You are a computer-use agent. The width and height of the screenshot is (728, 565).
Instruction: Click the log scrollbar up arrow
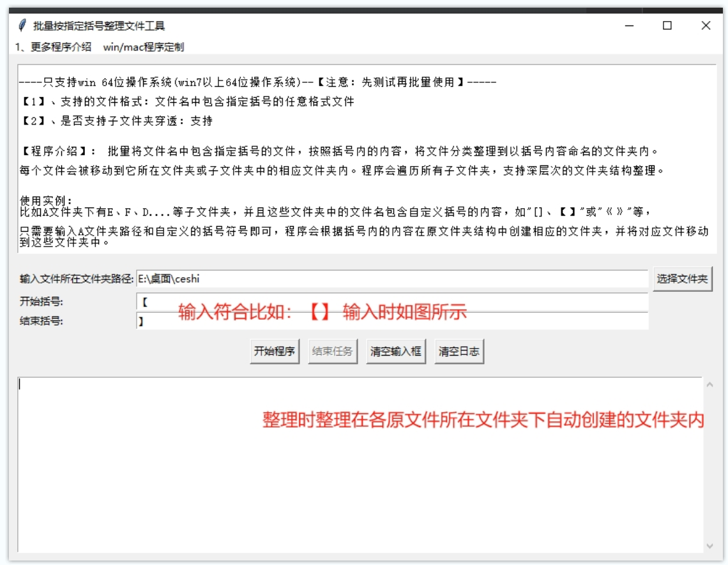[709, 384]
